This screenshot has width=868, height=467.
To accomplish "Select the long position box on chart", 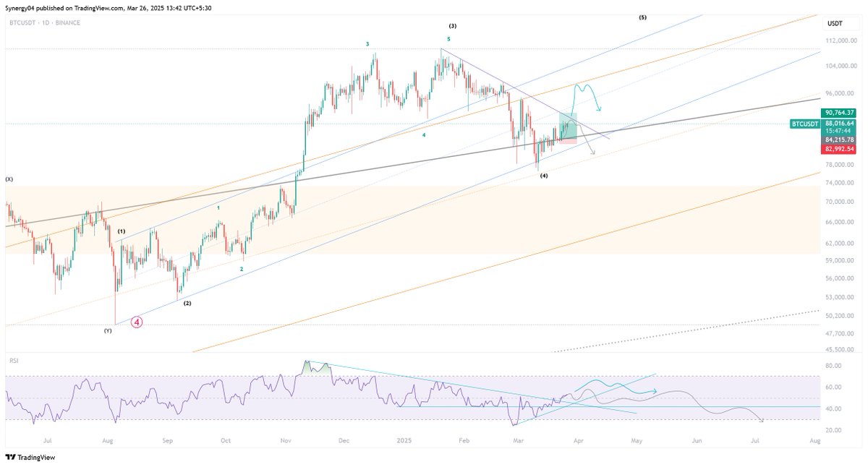I will point(568,128).
